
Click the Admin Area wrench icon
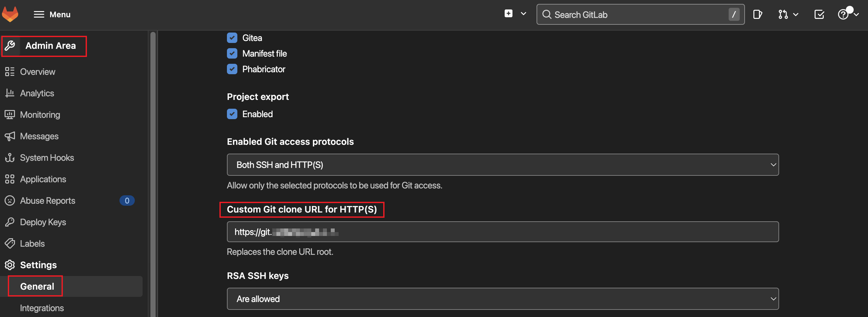10,46
